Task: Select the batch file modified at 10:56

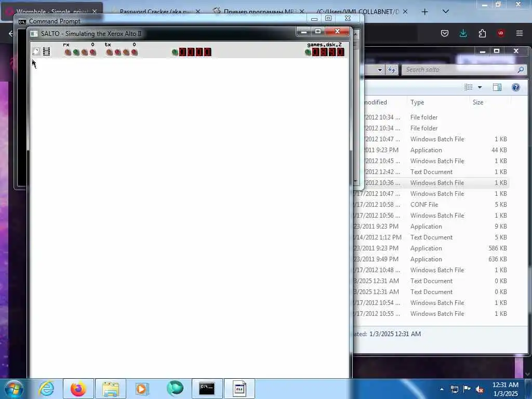Action: (431, 216)
